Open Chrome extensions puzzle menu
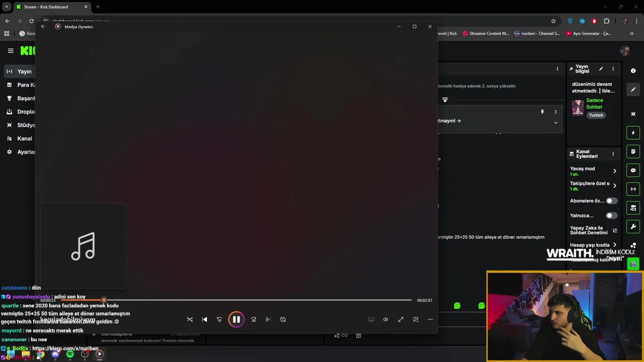The width and height of the screenshot is (644, 362). tap(606, 21)
